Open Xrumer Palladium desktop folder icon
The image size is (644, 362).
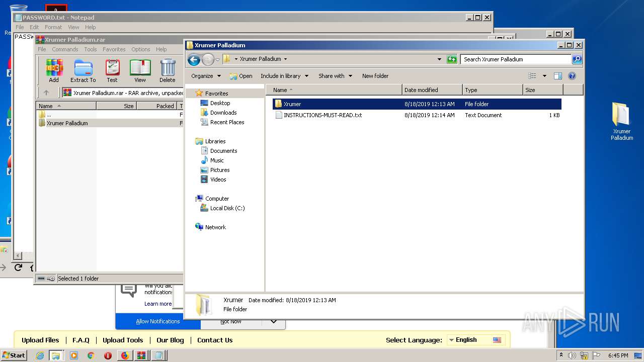pyautogui.click(x=622, y=121)
